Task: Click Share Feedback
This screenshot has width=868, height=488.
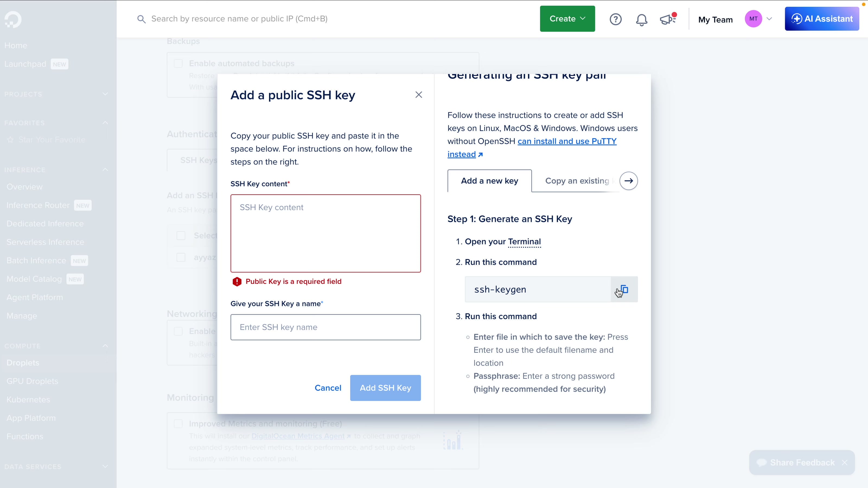Action: (802, 463)
